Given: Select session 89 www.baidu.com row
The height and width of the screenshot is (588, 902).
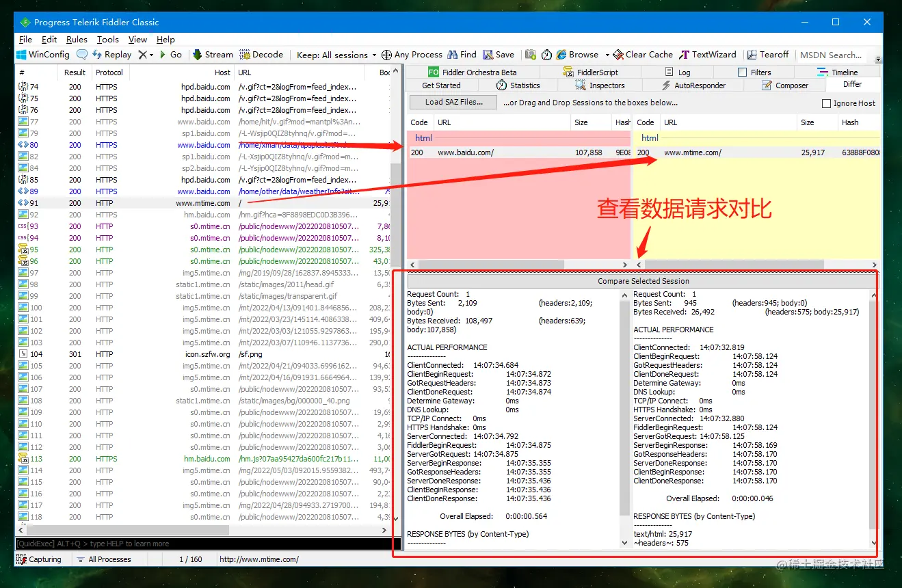Looking at the screenshot, I should click(x=203, y=191).
